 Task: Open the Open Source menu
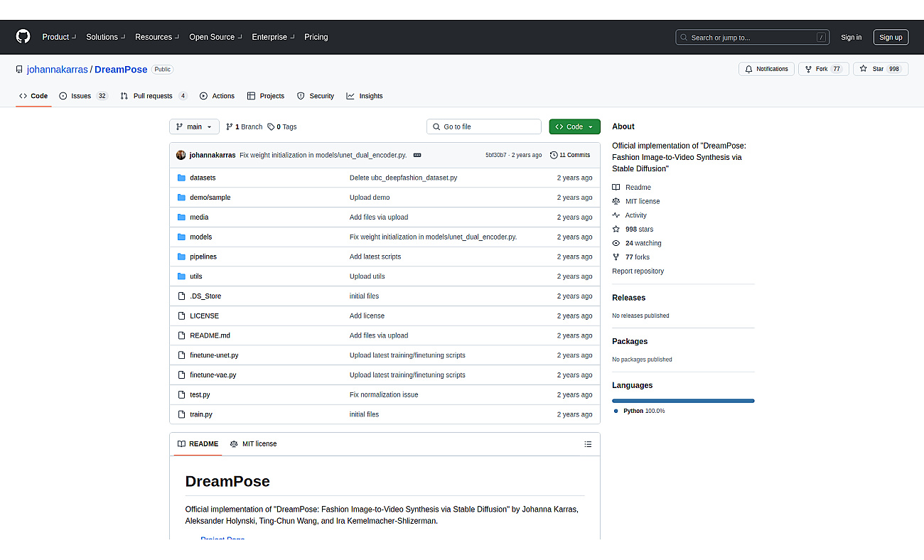click(215, 37)
